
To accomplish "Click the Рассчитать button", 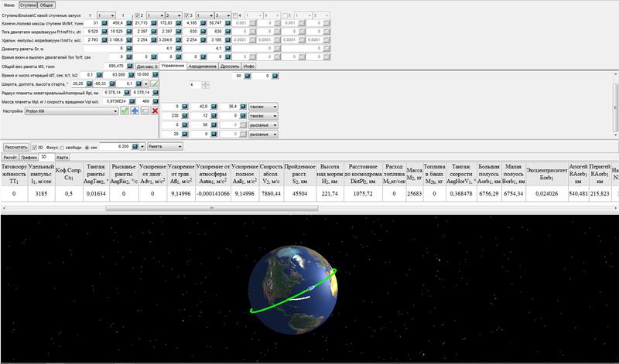I will tap(16, 147).
